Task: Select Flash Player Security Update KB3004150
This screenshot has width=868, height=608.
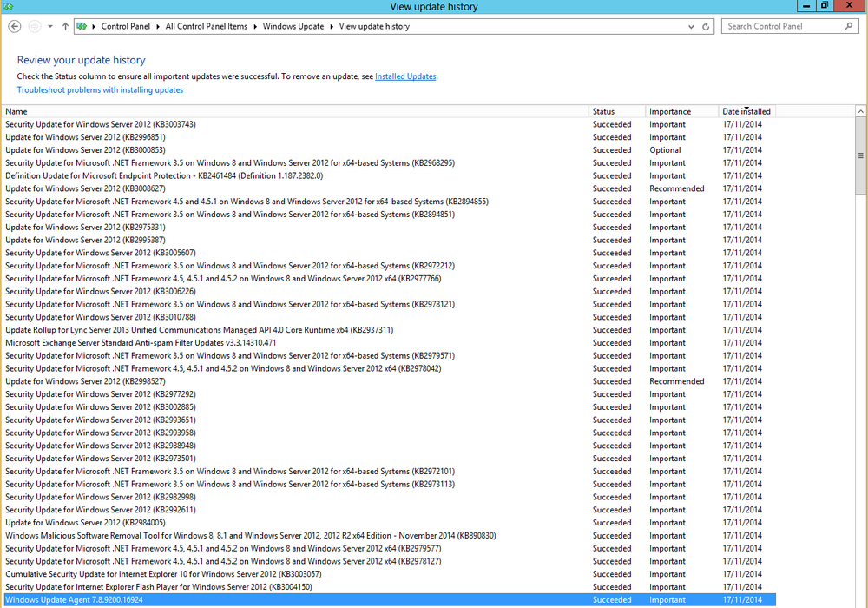Action: point(390,587)
